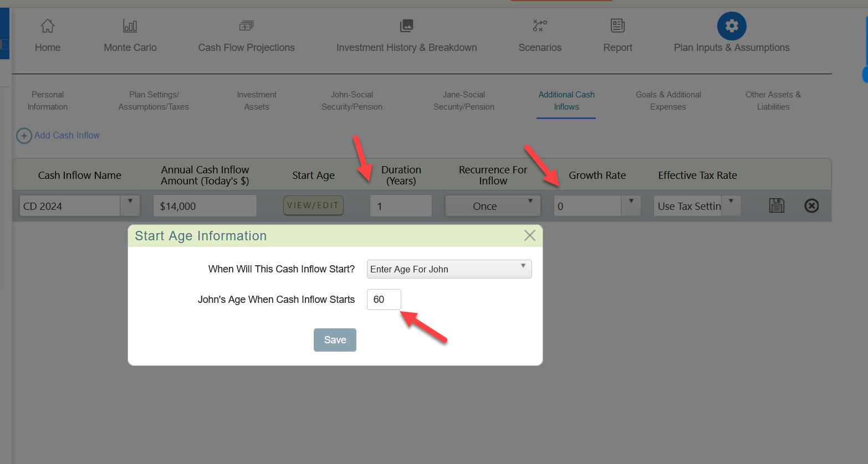868x464 pixels.
Task: Open the Report icon
Action: coord(617,25)
